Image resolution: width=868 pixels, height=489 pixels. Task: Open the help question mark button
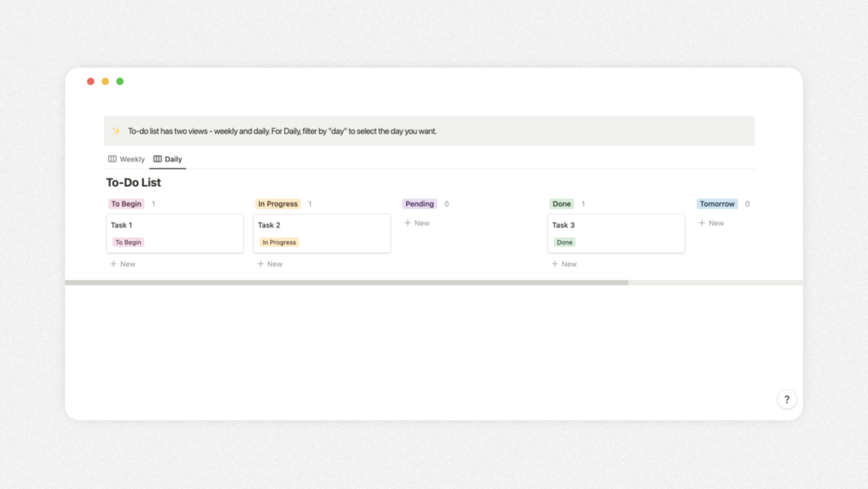(786, 399)
